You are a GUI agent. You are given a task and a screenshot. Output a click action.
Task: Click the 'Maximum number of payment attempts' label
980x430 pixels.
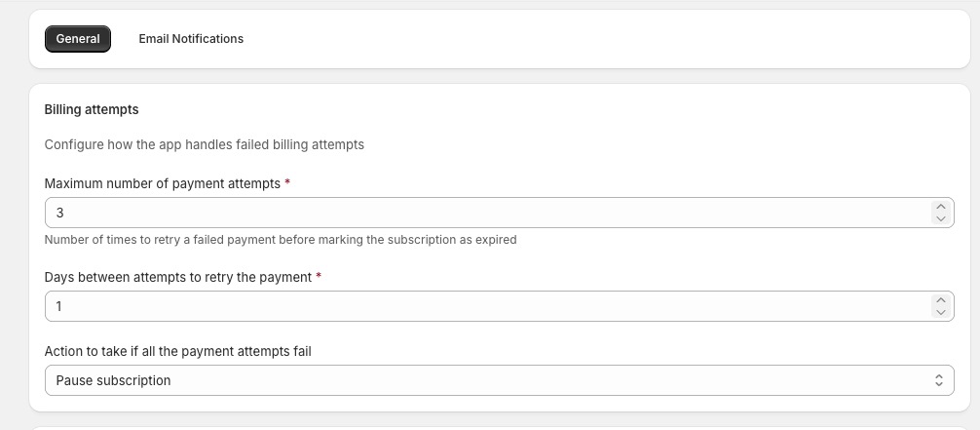pos(163,183)
